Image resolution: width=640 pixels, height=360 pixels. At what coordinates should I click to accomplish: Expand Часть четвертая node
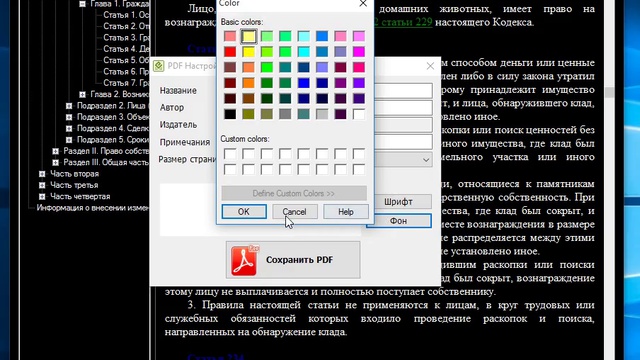point(42,197)
